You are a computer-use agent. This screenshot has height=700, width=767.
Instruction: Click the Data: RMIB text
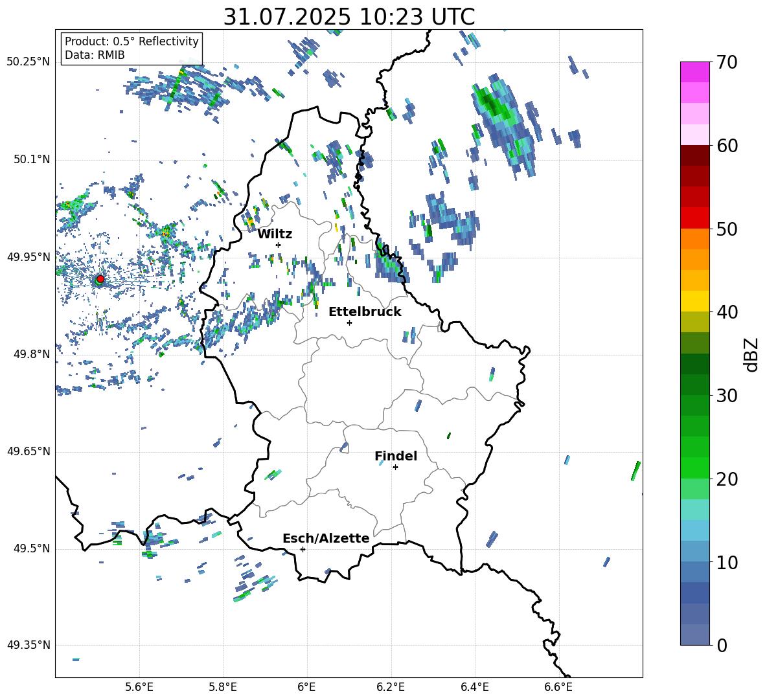click(x=95, y=55)
